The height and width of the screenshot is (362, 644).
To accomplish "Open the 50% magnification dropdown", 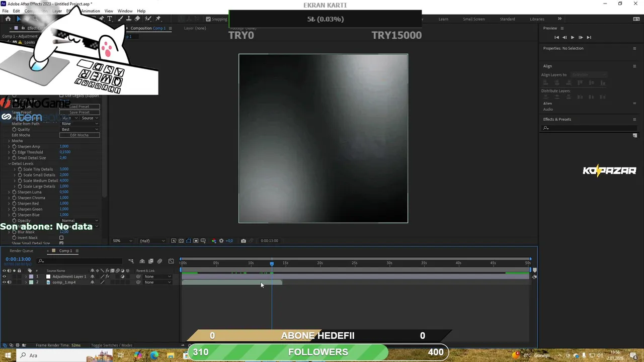I will tap(122, 241).
